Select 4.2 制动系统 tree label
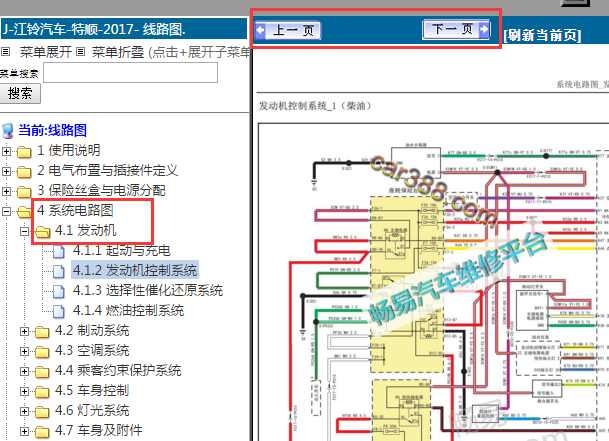609x441 pixels. pyautogui.click(x=92, y=331)
